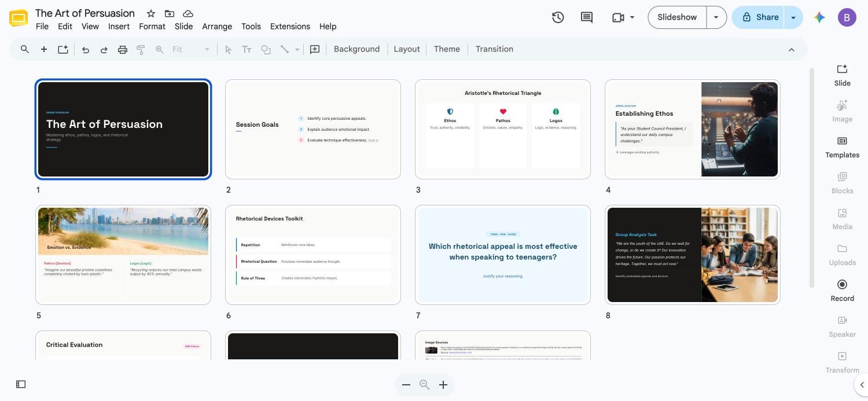Open the Media side panel
The image size is (868, 401).
(843, 219)
